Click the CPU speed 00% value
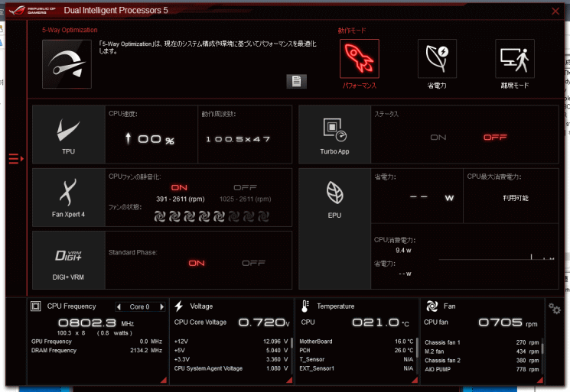Screen dimensions: 570x392 click(150, 139)
